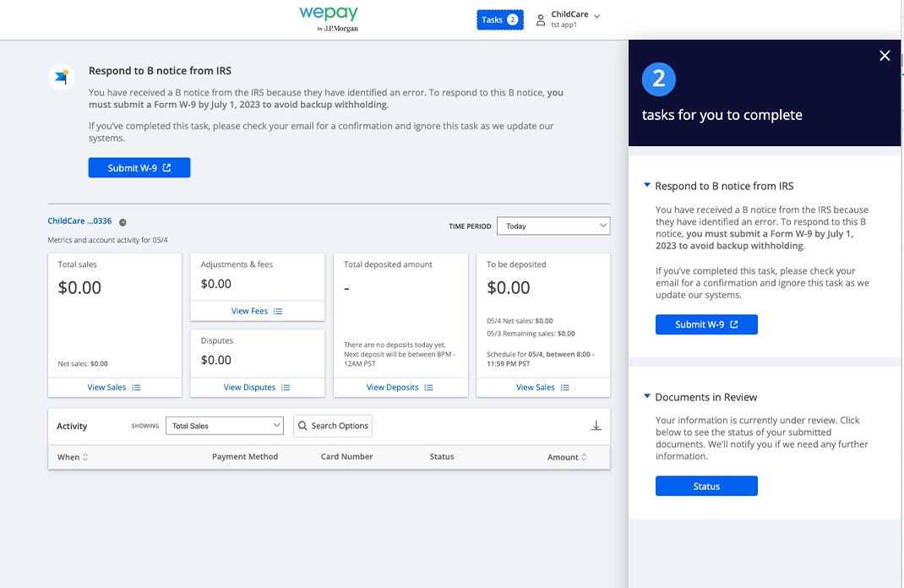Click the list icon next to View Disputes

[x=286, y=388]
